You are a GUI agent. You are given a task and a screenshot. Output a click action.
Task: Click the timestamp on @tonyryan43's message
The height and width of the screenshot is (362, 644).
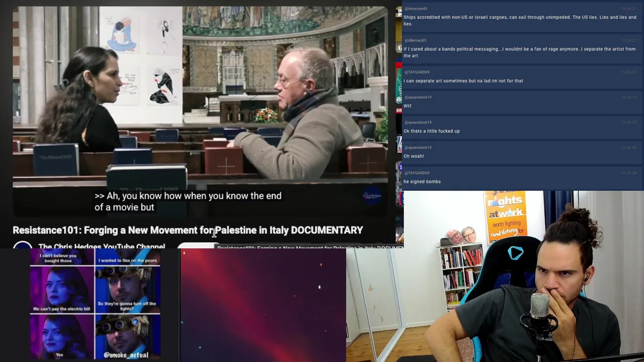628,9
